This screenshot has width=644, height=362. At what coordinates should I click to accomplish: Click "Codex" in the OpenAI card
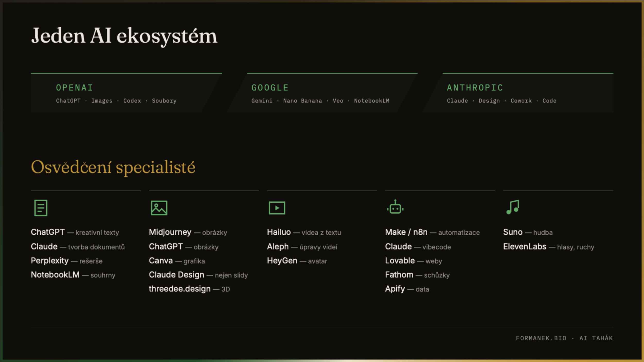pyautogui.click(x=132, y=101)
